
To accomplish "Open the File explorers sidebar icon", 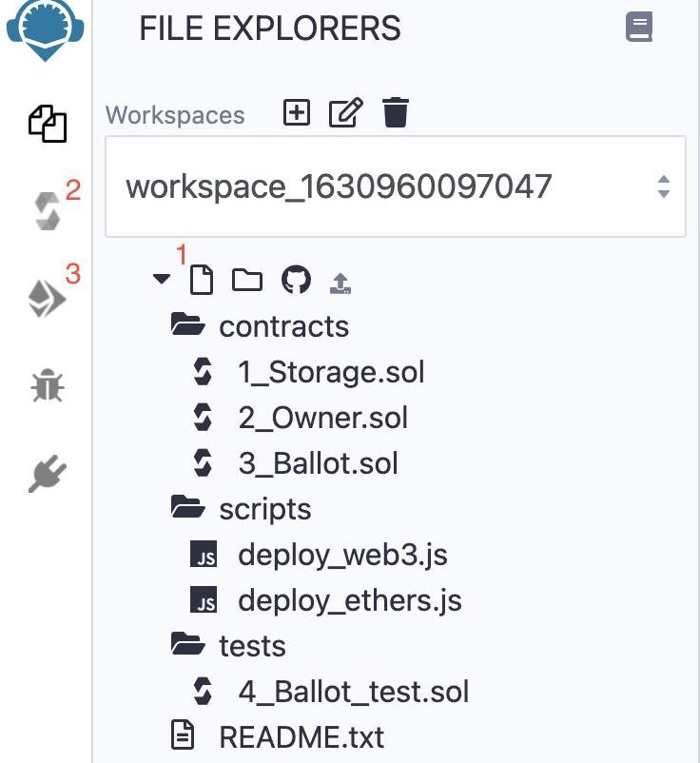I will 48,124.
